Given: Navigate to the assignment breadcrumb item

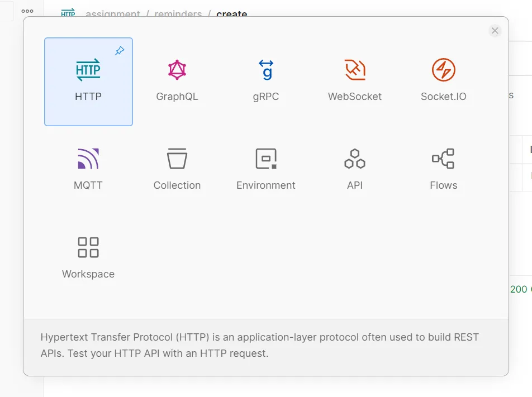Looking at the screenshot, I should [x=113, y=15].
